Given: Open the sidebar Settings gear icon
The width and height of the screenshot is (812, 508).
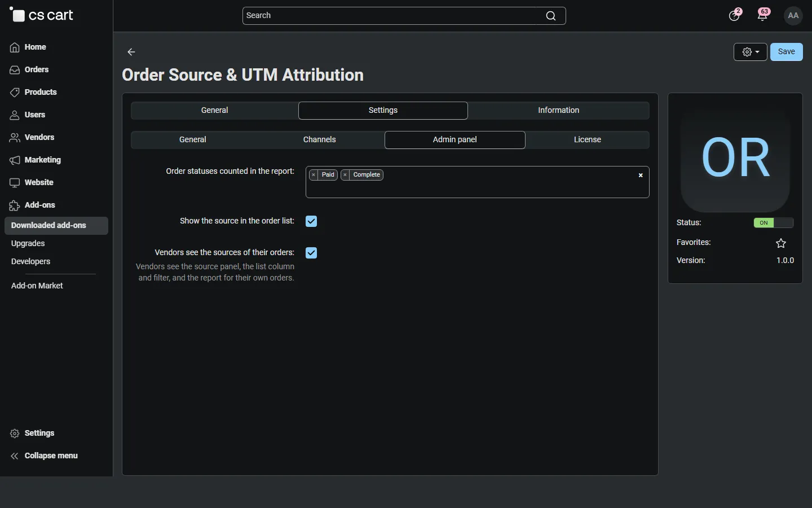Looking at the screenshot, I should 15,433.
